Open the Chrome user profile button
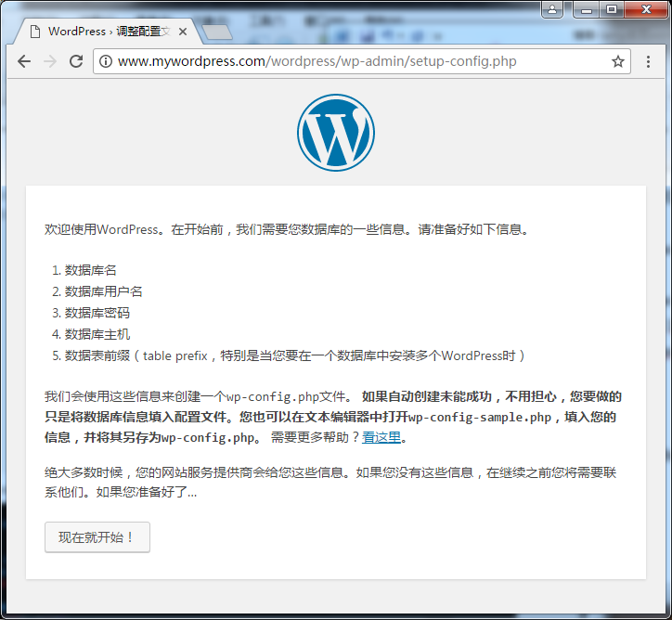672x620 pixels. [x=552, y=9]
